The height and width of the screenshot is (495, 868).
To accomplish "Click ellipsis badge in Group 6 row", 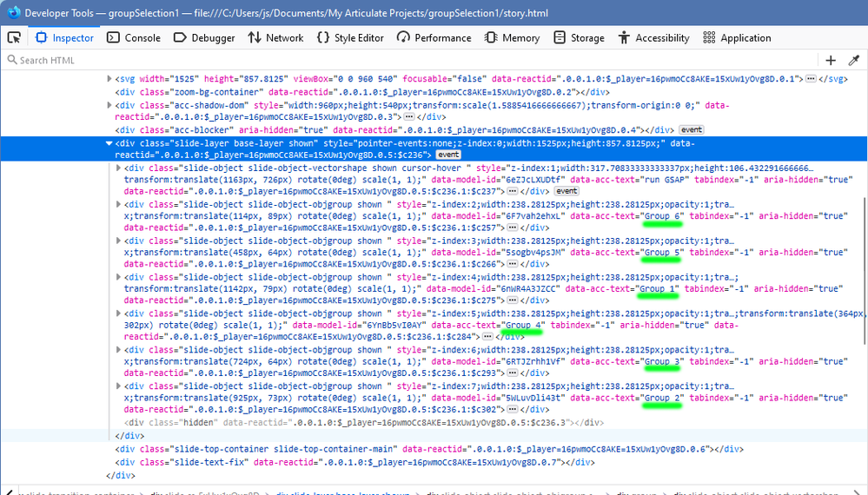I will 513,228.
